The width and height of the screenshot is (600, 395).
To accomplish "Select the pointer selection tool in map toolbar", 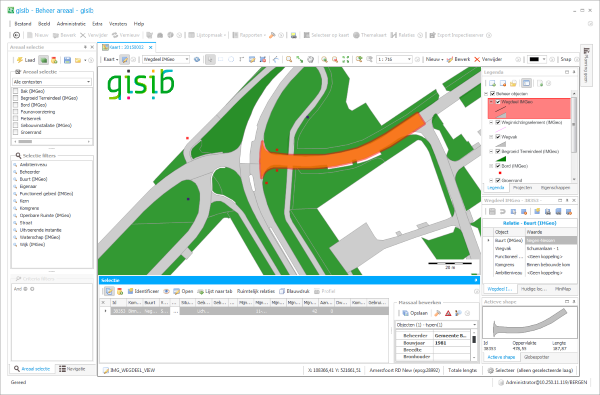I will click(x=210, y=59).
